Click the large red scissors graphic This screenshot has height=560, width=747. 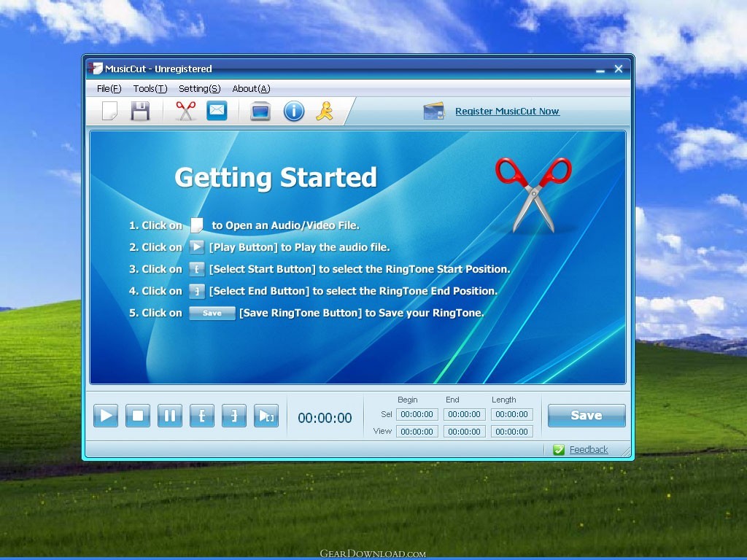pos(533,195)
